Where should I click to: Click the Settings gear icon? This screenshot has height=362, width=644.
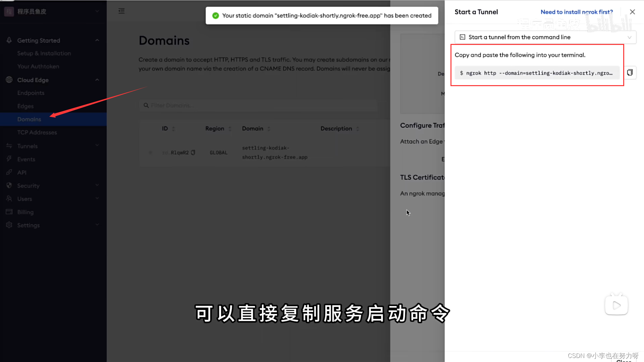9,225
